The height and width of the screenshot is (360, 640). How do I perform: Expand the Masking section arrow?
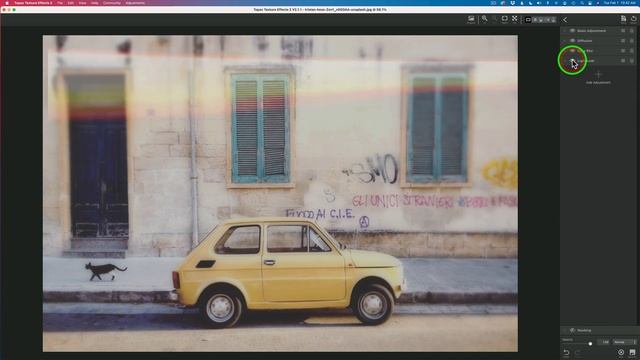565,330
